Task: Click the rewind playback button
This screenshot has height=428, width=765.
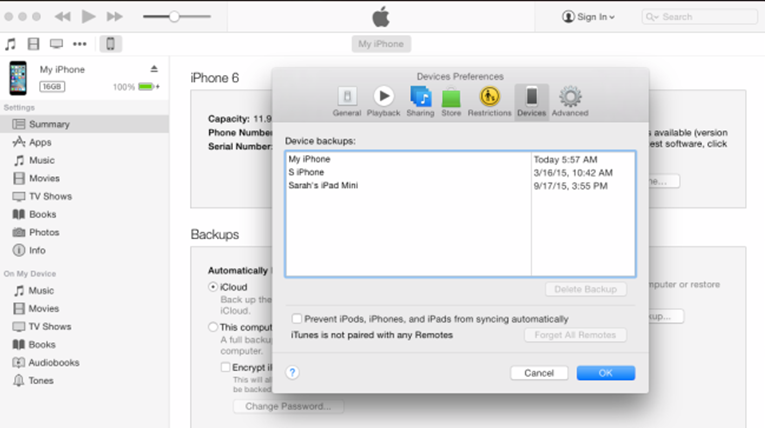Action: click(x=62, y=17)
